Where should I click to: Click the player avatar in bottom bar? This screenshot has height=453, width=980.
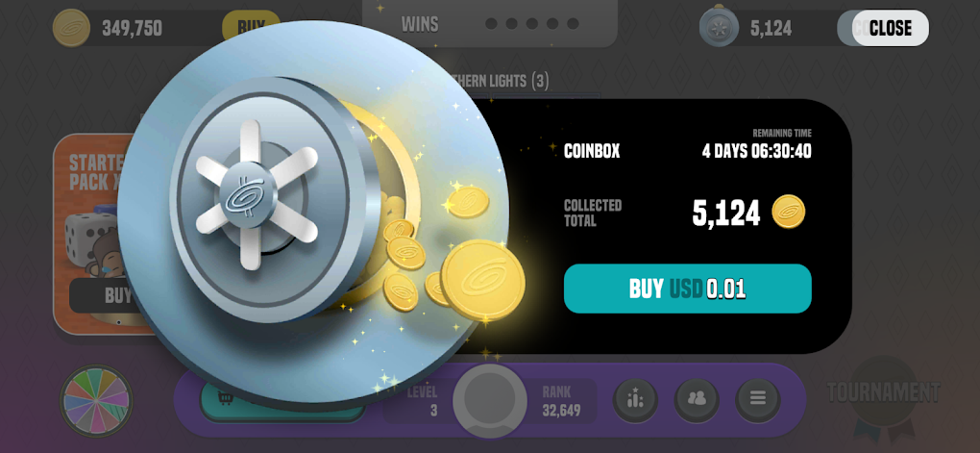click(489, 400)
